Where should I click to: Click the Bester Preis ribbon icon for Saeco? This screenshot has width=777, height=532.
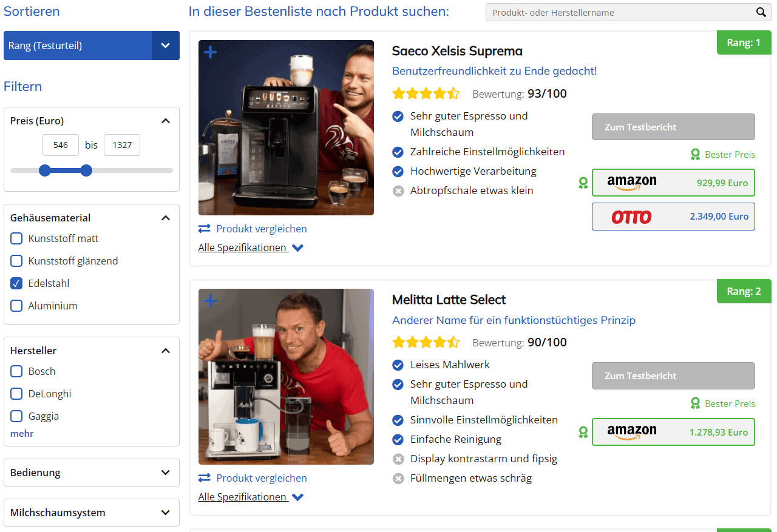coord(695,154)
